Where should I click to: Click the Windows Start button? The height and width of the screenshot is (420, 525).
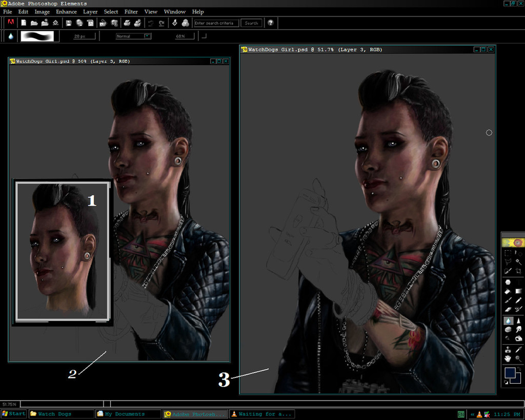[x=13, y=414]
